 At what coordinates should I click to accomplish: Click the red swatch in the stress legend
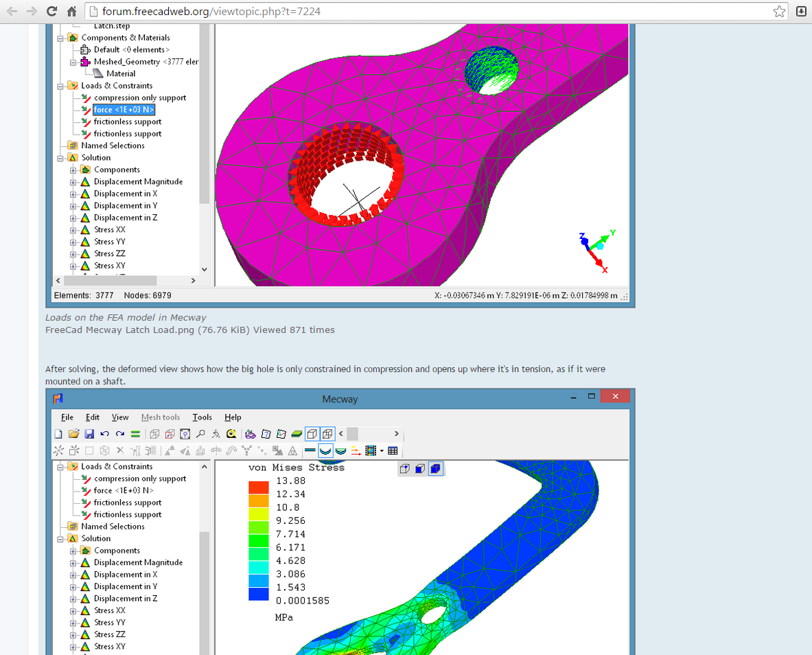[x=258, y=487]
